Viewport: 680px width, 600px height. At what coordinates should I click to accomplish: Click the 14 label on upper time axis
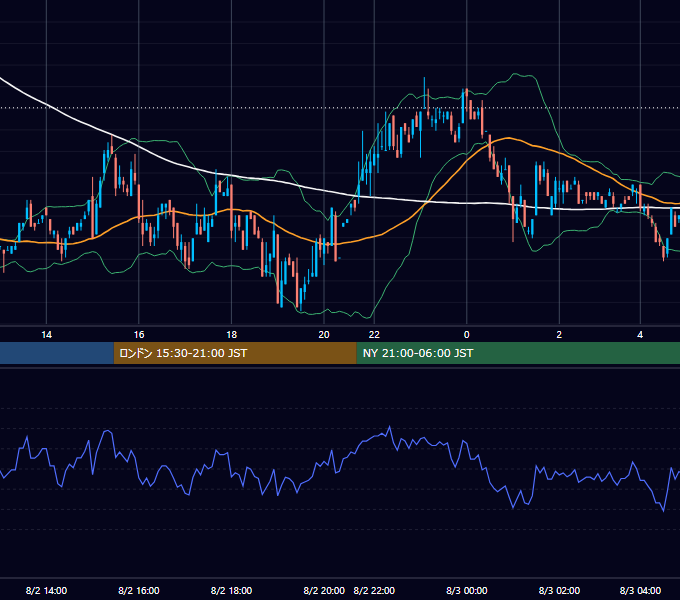pos(46,335)
